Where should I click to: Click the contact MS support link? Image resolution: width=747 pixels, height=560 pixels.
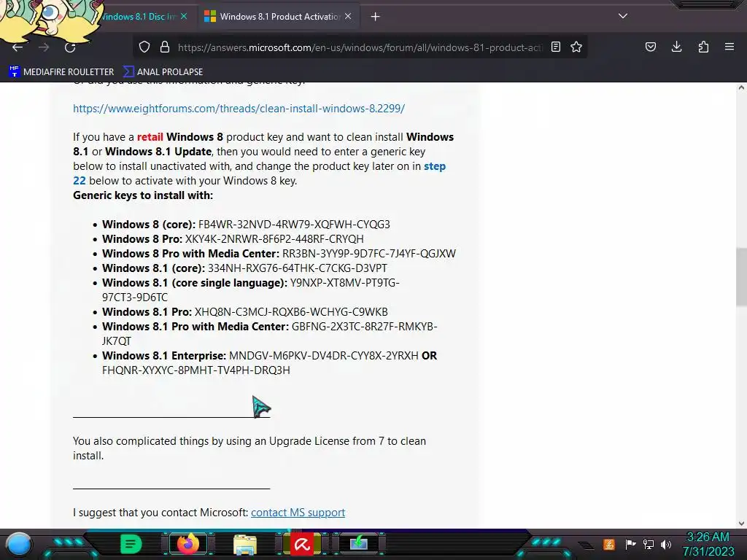click(x=298, y=513)
